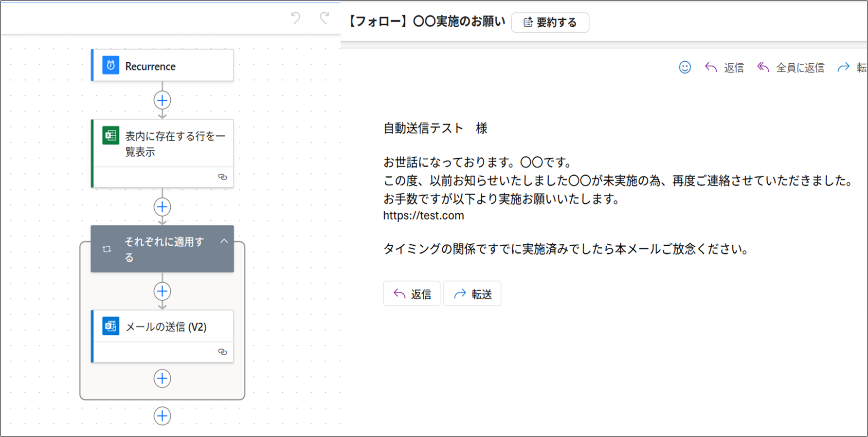Click the undo arrow icon
The image size is (868, 437).
pos(295,18)
